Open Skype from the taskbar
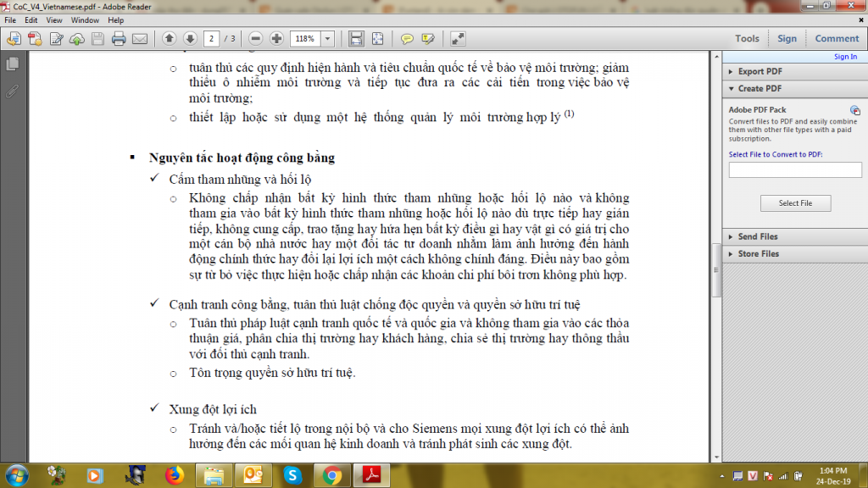Screen dimensions: 868x488 point(292,475)
